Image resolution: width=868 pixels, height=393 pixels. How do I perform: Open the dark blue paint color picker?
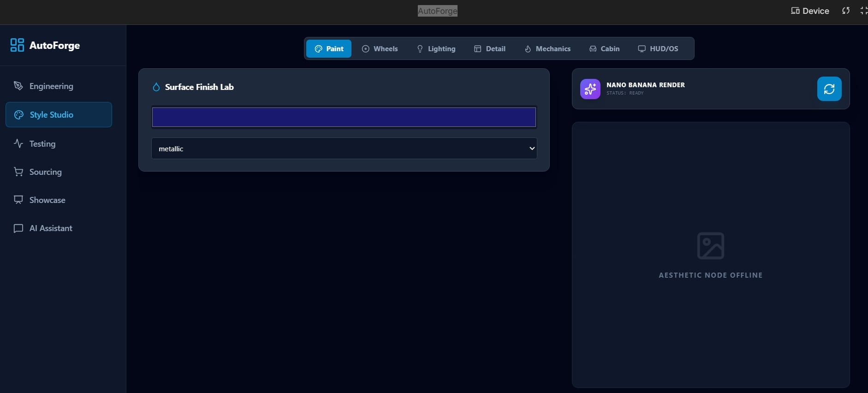[x=344, y=117]
